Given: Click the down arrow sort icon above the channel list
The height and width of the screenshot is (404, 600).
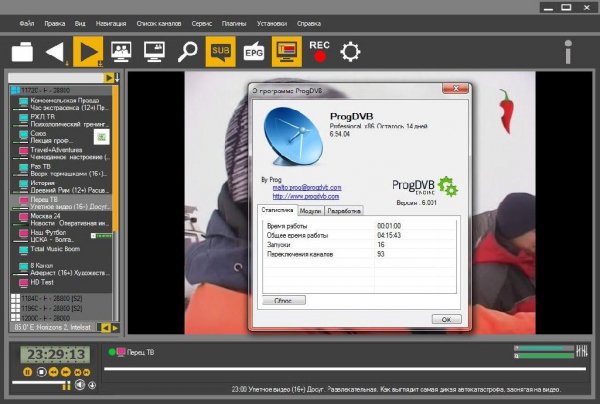Looking at the screenshot, I should point(117,78).
